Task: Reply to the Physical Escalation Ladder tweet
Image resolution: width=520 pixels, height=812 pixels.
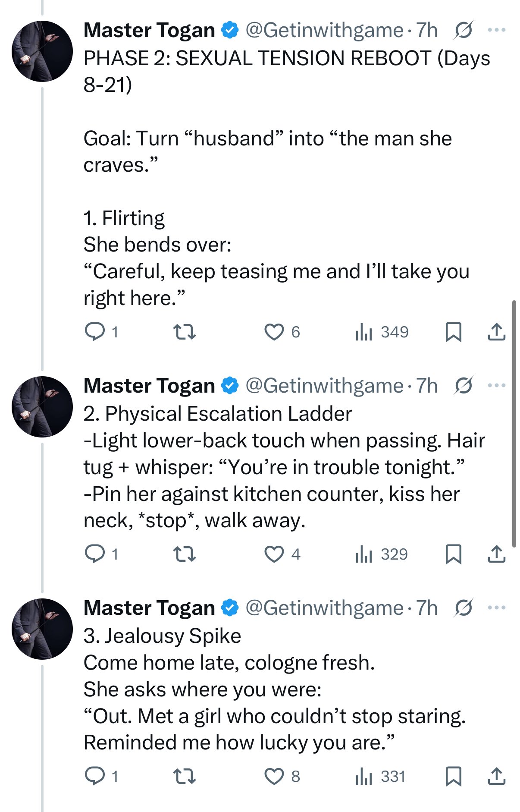Action: pyautogui.click(x=95, y=554)
